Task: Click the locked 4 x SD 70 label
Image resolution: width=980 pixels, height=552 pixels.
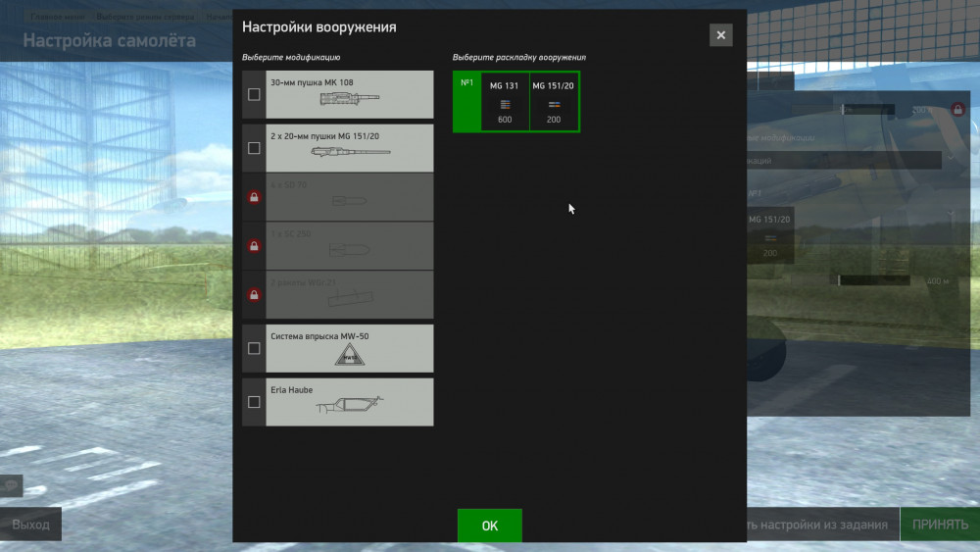Action: click(289, 184)
